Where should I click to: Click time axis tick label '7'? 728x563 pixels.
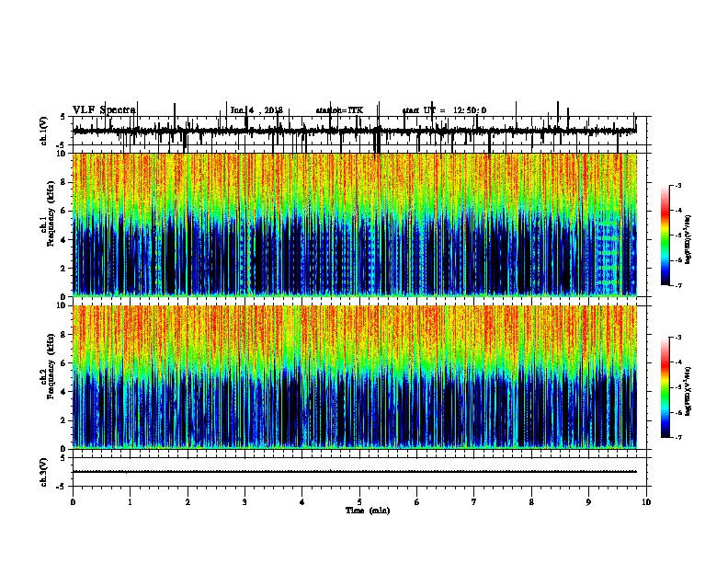pyautogui.click(x=474, y=502)
